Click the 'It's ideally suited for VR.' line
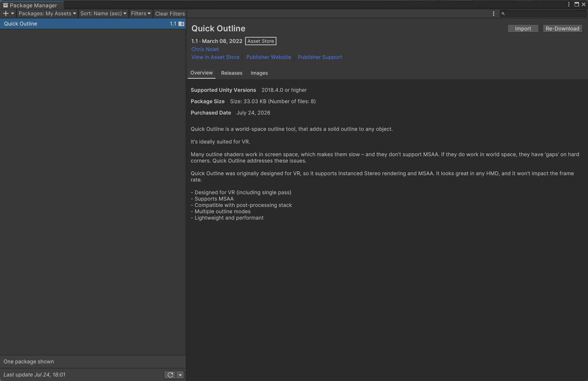 (220, 142)
